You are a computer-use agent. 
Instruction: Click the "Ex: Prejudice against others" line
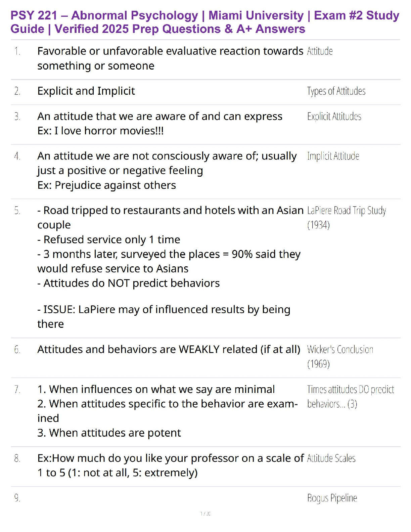[x=106, y=185]
